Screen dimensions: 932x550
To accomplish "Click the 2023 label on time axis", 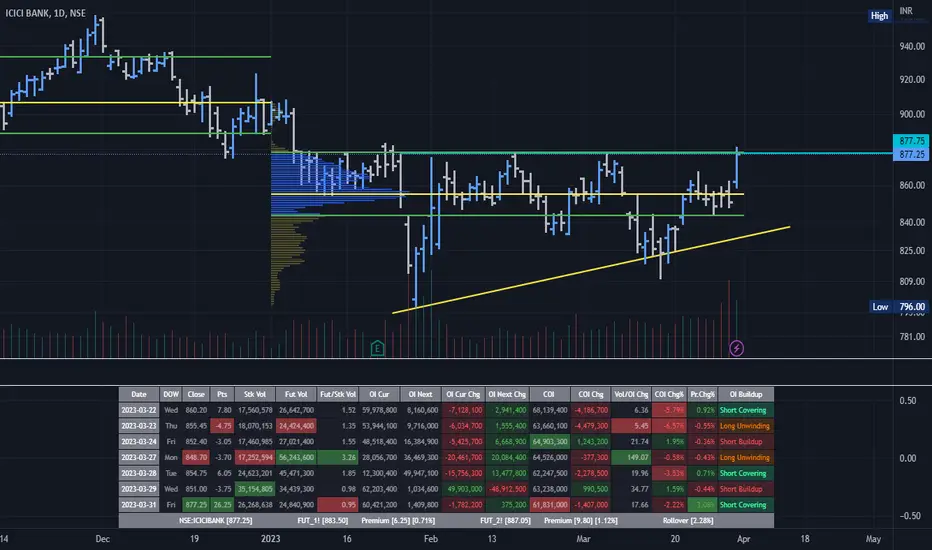I will pos(270,539).
